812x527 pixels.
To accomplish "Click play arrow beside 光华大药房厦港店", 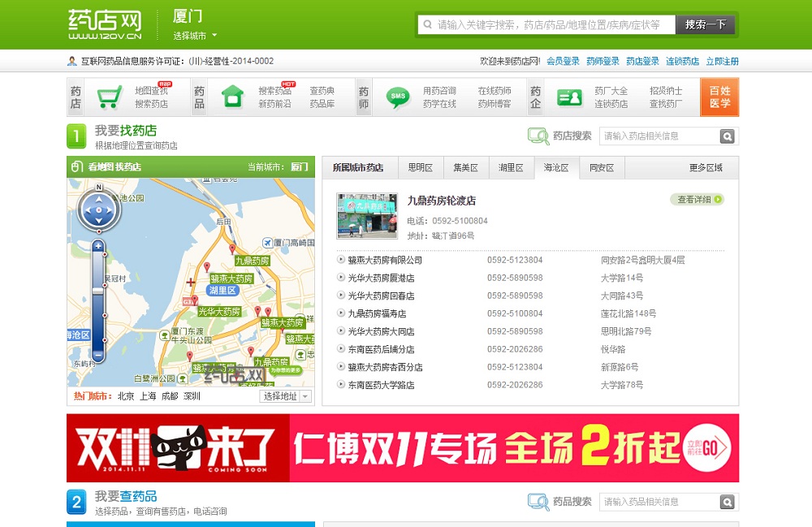I will [340, 278].
